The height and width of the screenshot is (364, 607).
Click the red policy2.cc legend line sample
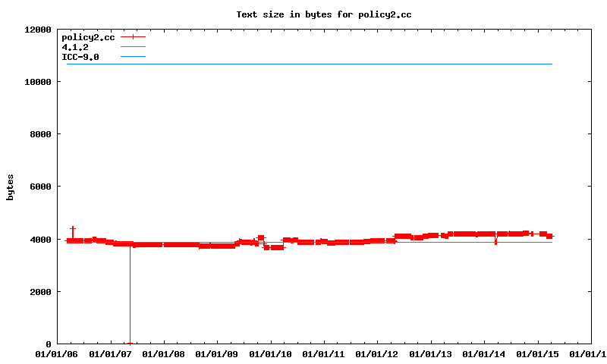click(x=132, y=36)
